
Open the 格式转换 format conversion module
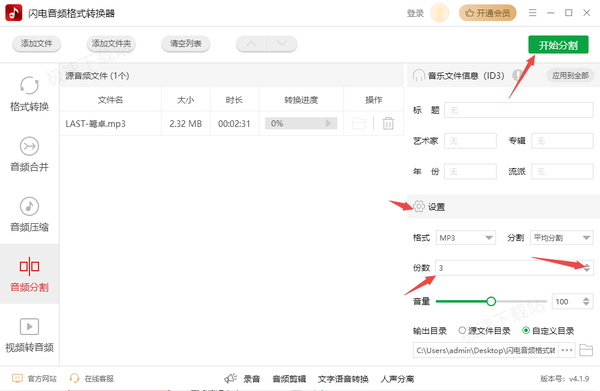pos(29,94)
